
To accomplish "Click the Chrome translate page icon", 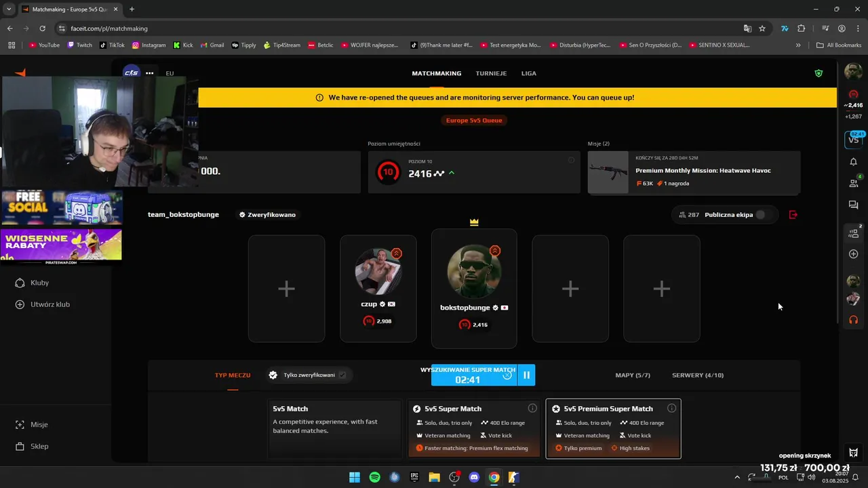I will (747, 28).
